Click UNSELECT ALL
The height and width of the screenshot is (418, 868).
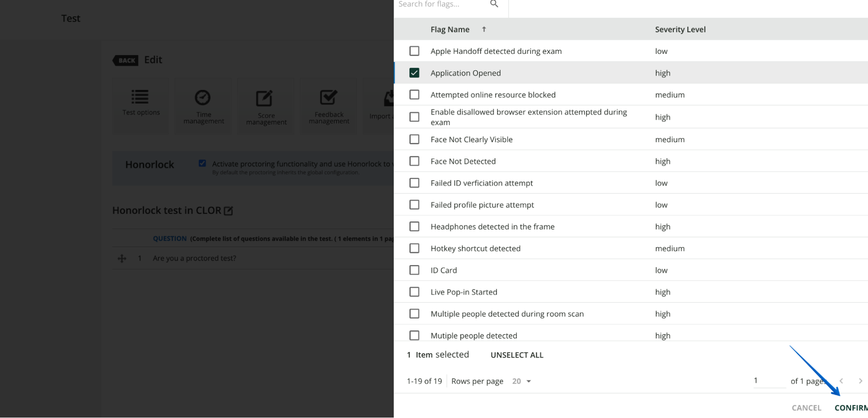(517, 355)
